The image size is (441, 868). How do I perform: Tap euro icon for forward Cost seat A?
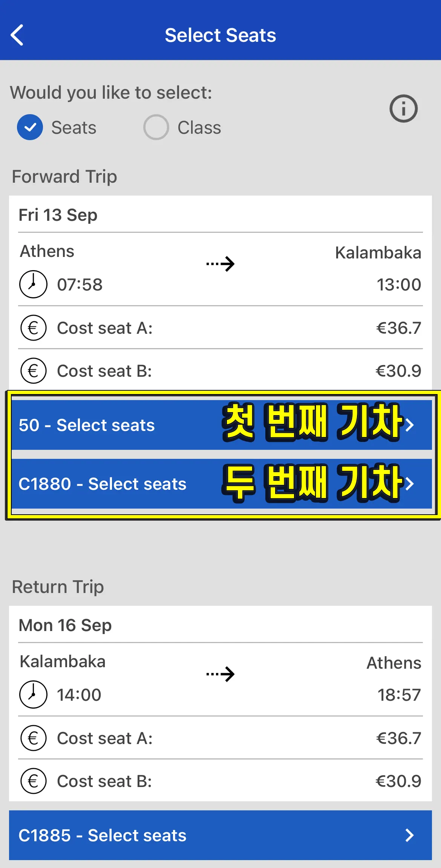click(x=33, y=328)
